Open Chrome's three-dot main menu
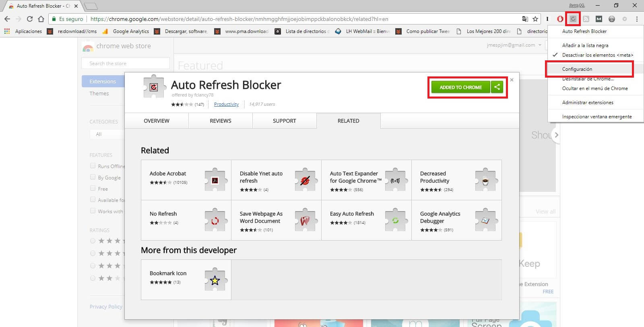The width and height of the screenshot is (644, 327). coord(637,19)
